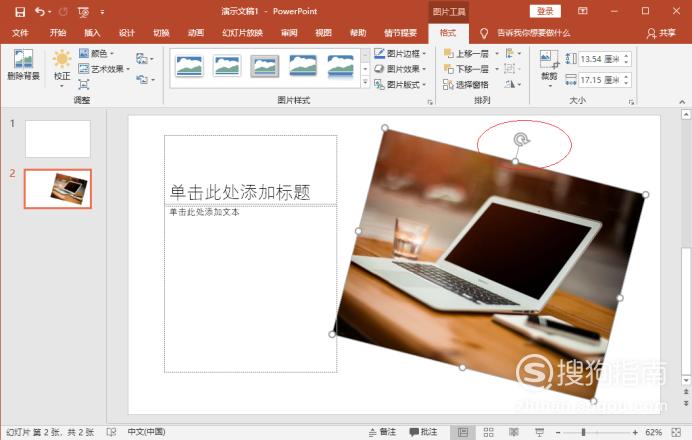
Task: Open the 图片样式 format dialog launcher
Action: point(430,102)
